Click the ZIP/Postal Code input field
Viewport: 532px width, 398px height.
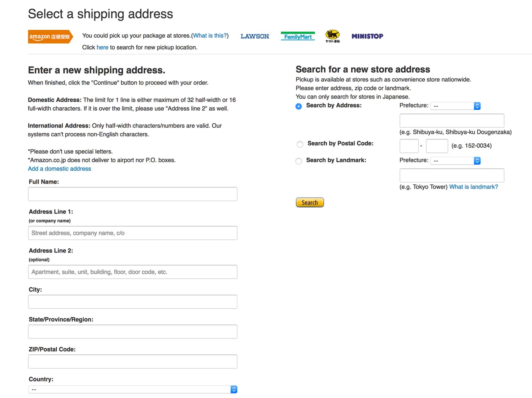tap(132, 361)
